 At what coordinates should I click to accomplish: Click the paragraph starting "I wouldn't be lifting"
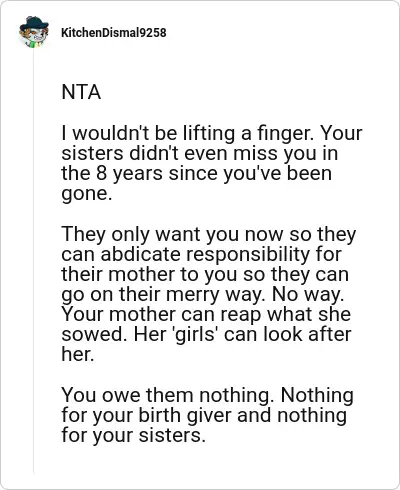click(x=212, y=163)
